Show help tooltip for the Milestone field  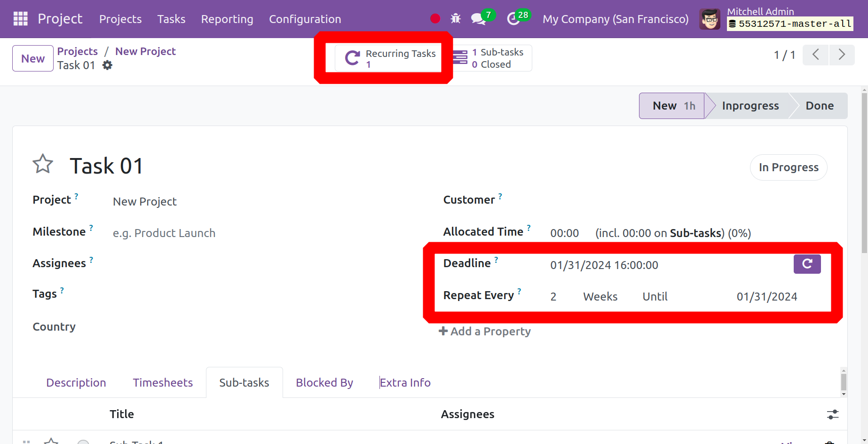(x=91, y=228)
